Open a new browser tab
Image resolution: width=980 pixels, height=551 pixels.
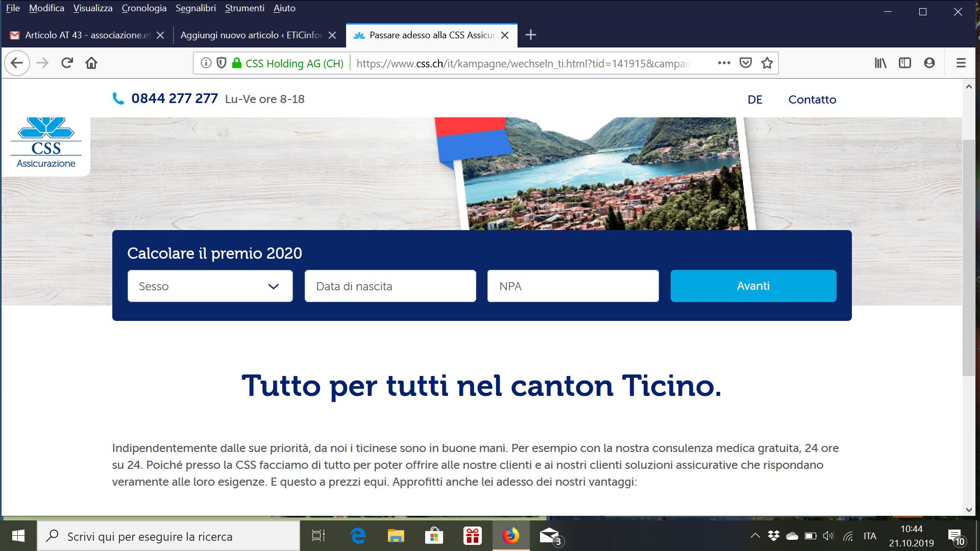coord(531,35)
